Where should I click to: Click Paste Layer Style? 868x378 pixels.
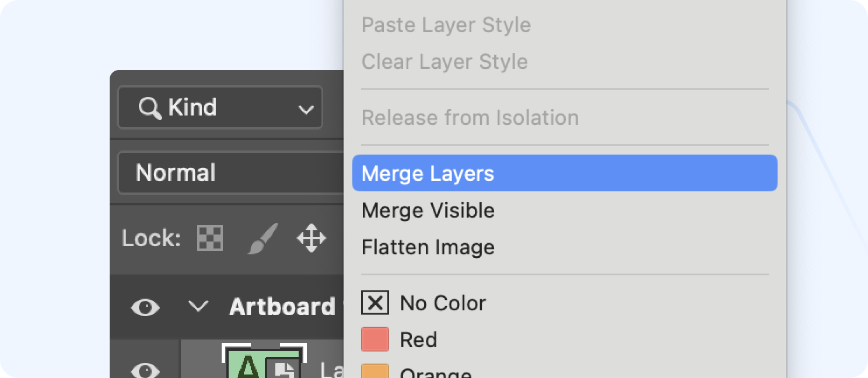coord(446,25)
